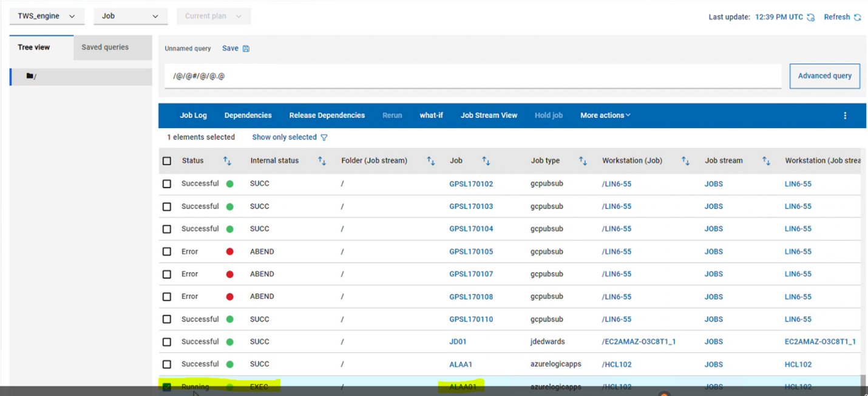Check the select-all checkbox in table header
This screenshot has width=868, height=396.
[167, 161]
